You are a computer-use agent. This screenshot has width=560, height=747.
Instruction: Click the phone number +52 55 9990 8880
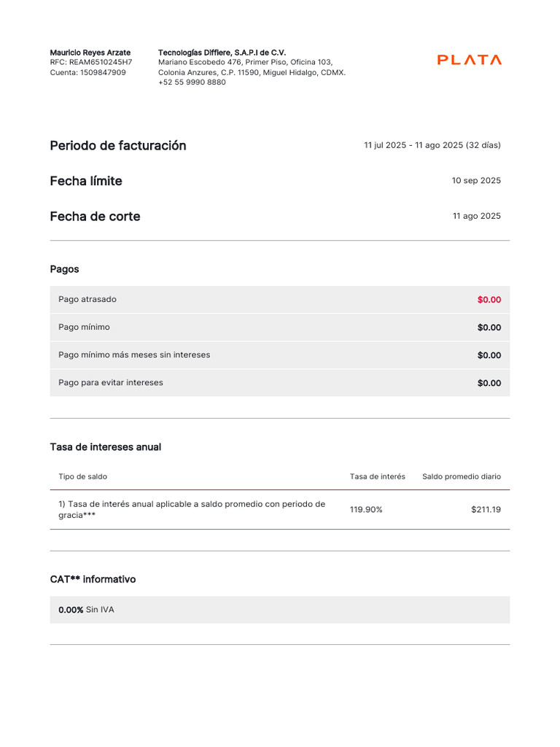click(x=192, y=82)
